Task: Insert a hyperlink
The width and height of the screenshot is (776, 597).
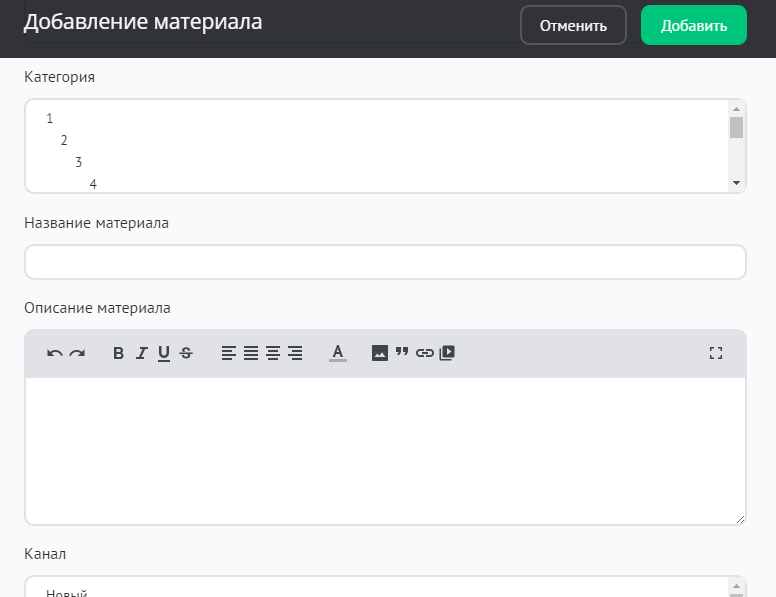Action: point(425,353)
